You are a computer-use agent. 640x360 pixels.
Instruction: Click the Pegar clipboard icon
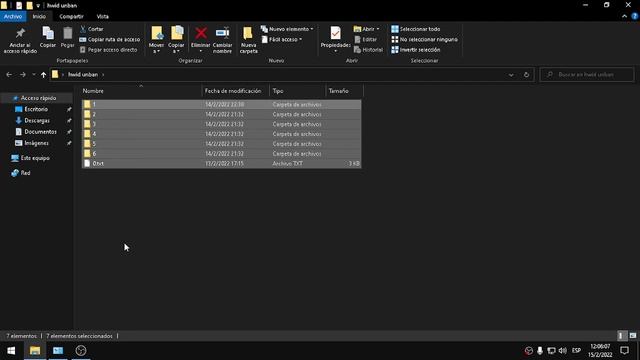tap(67, 38)
